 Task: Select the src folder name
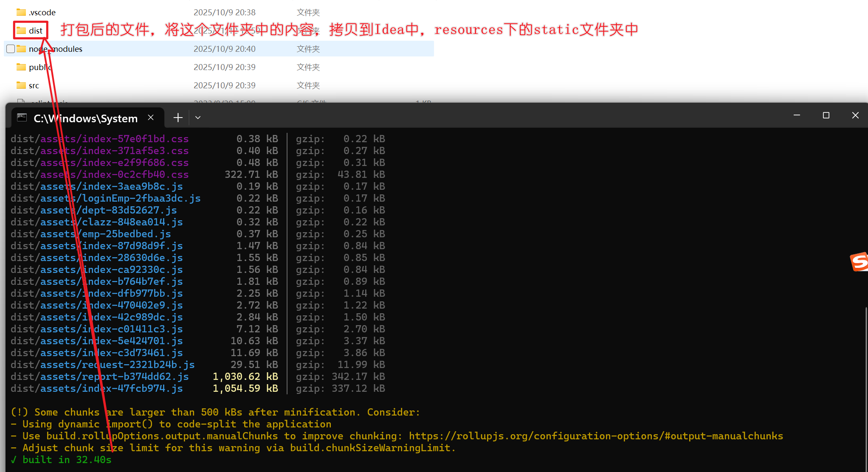[34, 85]
